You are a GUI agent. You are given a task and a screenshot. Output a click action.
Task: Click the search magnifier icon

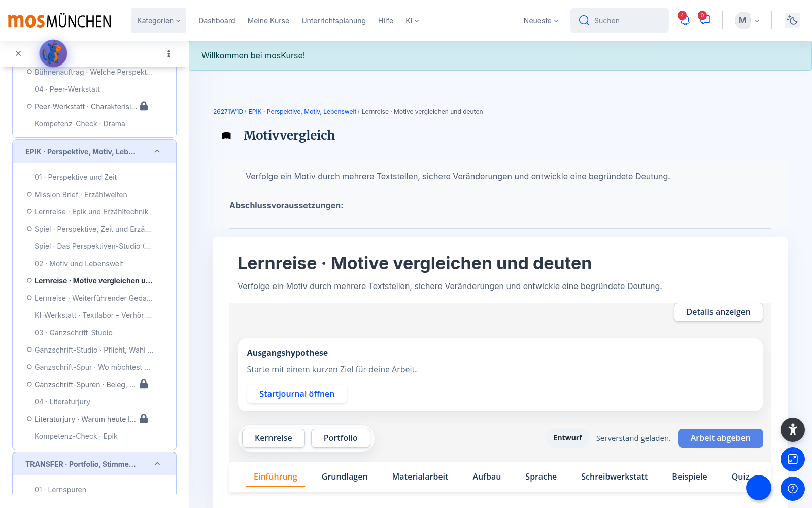pos(584,20)
